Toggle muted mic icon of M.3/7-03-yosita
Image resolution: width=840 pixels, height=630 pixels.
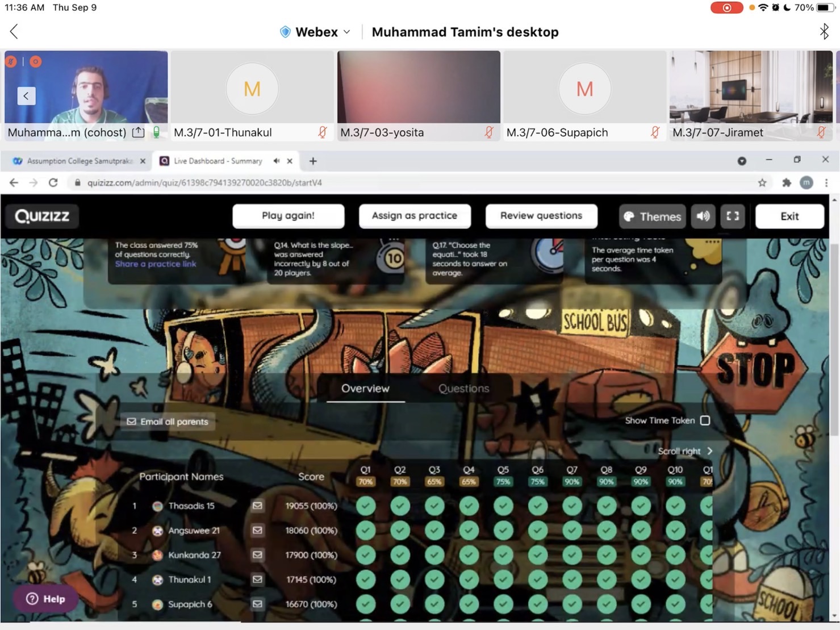488,132
